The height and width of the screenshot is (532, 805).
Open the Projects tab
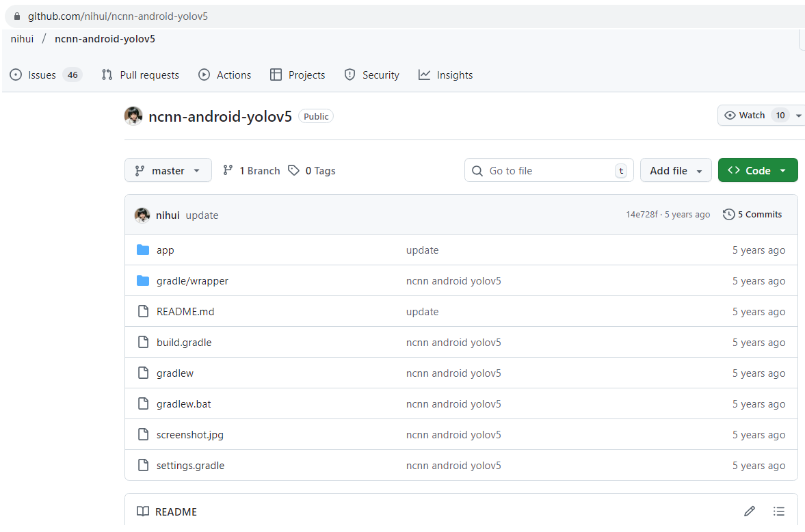click(298, 75)
